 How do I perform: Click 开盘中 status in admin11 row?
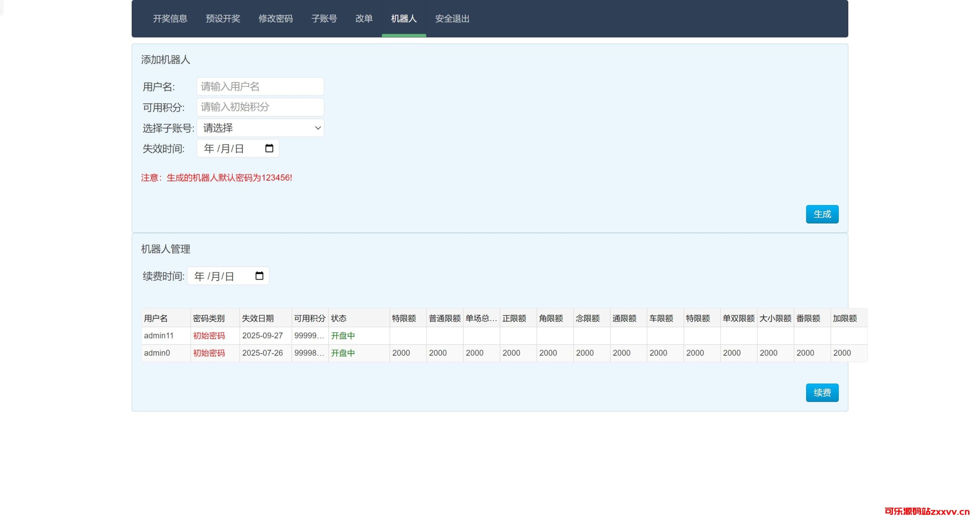[343, 336]
